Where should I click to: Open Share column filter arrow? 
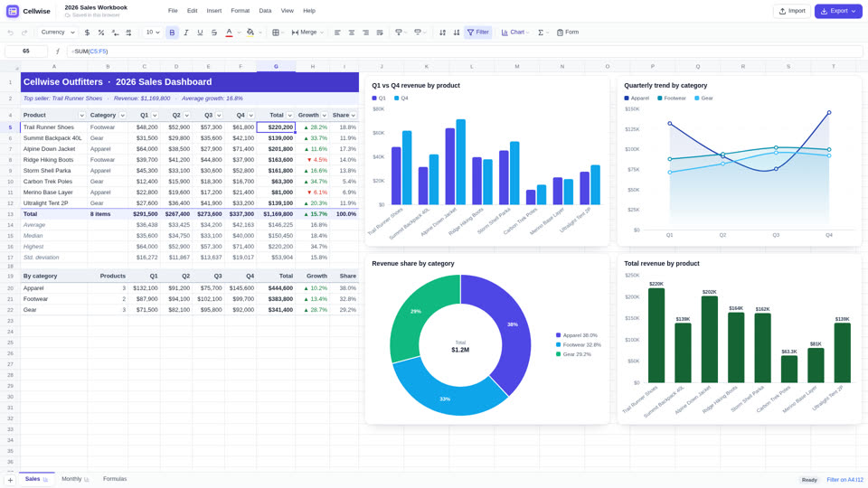[354, 116]
